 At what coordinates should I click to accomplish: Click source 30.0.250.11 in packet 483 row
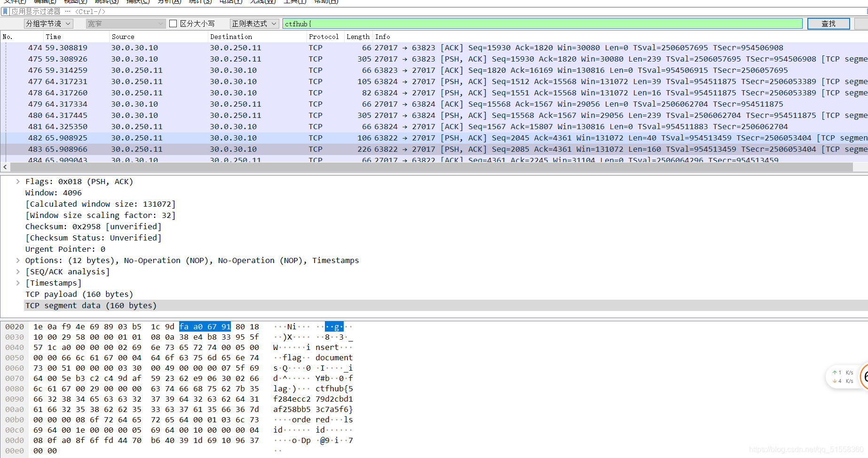(x=137, y=149)
